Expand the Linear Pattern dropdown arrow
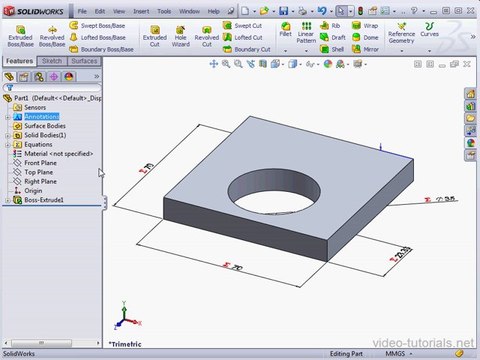This screenshot has width=480, height=360. [306, 51]
